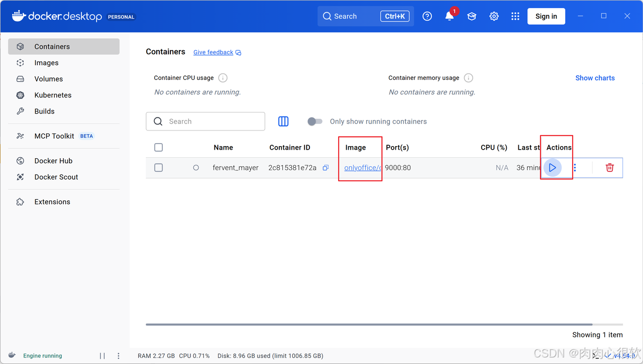The height and width of the screenshot is (364, 643).
Task: Open the MCP Toolkit section
Action: point(64,136)
